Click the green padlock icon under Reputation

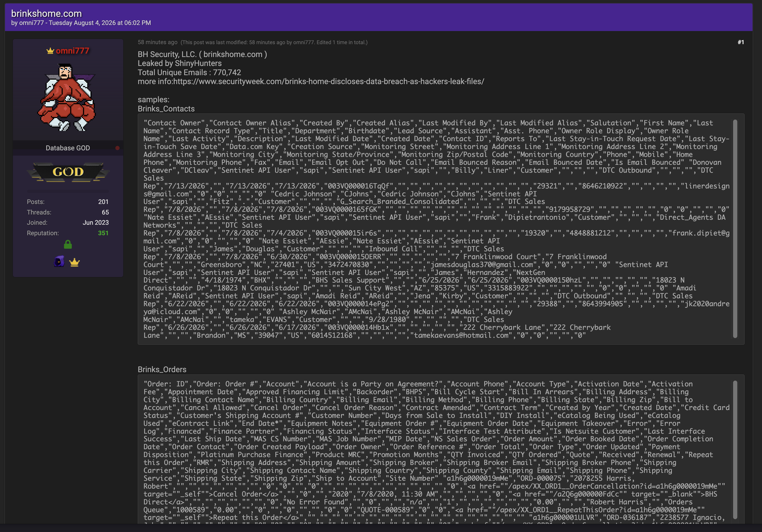pos(68,244)
